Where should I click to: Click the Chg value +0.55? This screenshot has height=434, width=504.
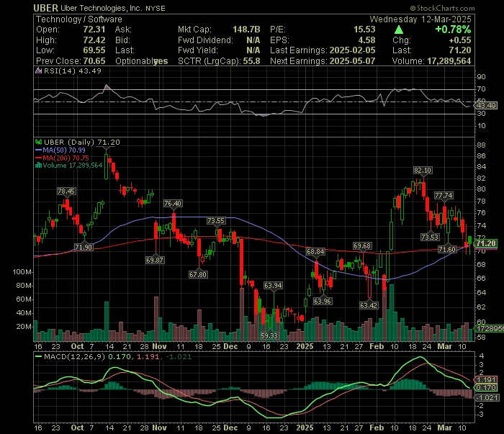pyautogui.click(x=460, y=40)
